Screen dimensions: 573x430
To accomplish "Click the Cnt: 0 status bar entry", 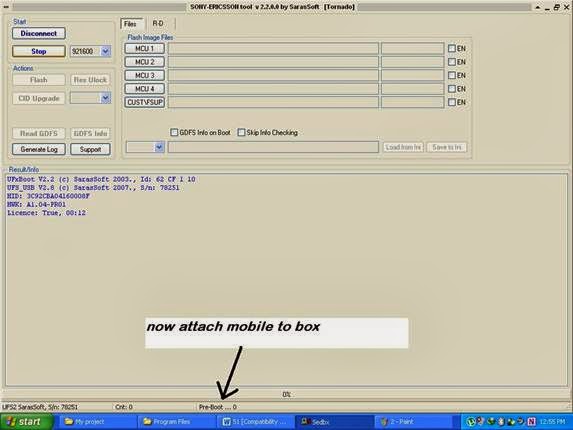I will [124, 407].
